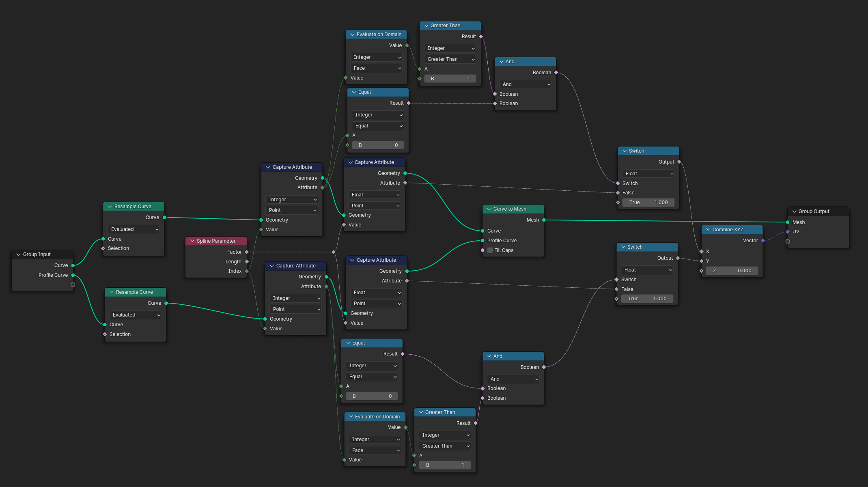The width and height of the screenshot is (868, 487).
Task: Collapse the Spline Parameter node
Action: click(192, 241)
